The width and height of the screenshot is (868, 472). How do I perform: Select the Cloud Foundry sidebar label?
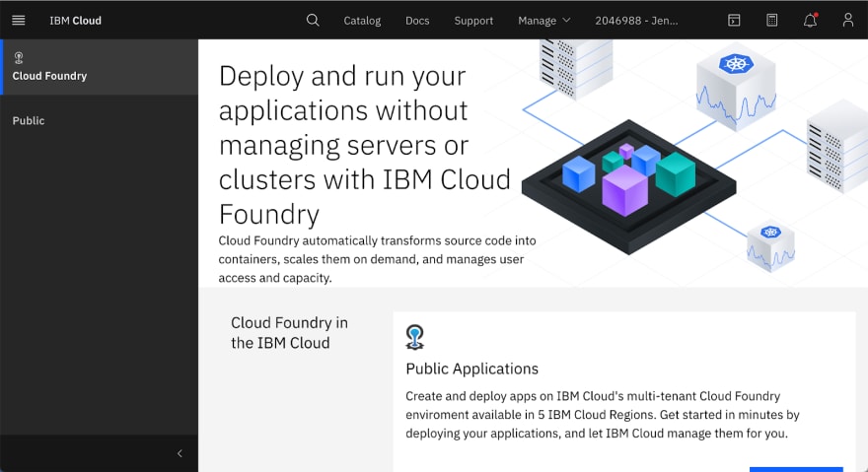click(49, 76)
